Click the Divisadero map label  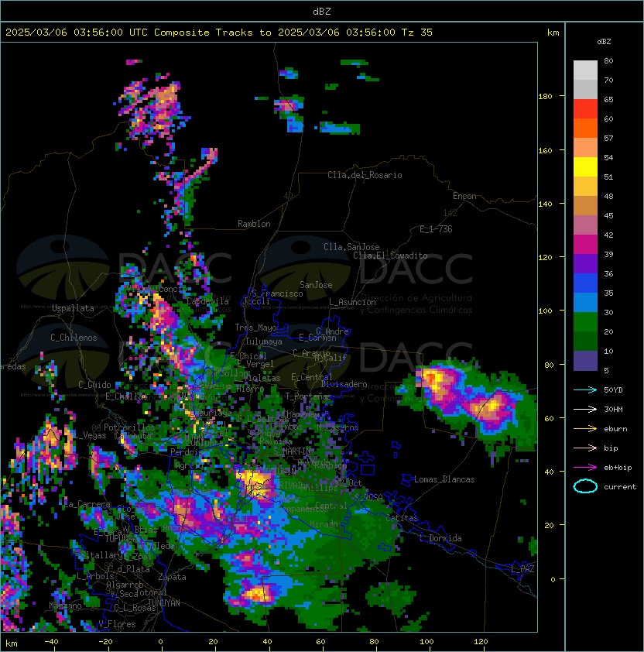(x=344, y=384)
